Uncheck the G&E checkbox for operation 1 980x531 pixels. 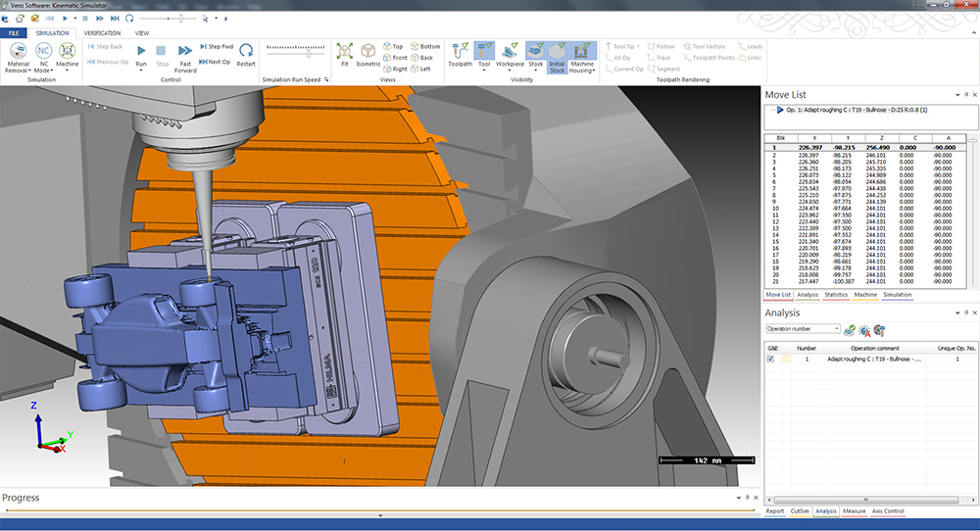pos(770,360)
